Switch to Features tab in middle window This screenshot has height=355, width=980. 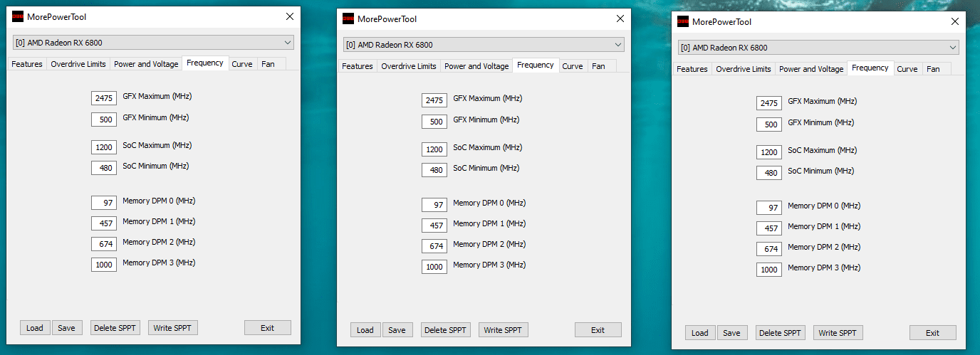click(x=358, y=66)
